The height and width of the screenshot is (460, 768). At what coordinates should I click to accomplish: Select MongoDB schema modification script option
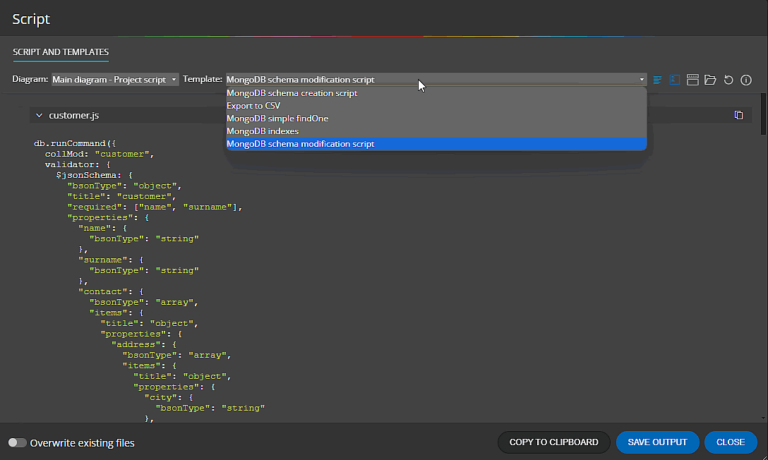pos(300,144)
